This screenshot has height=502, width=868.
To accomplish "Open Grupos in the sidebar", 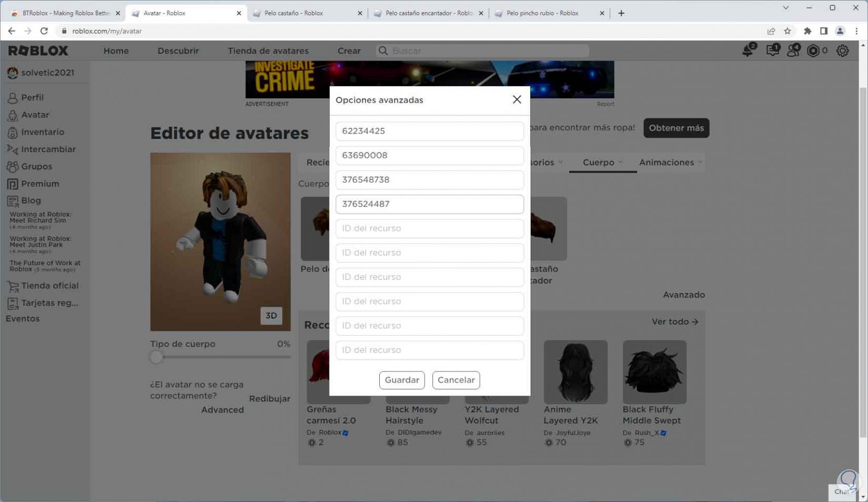I will (x=36, y=166).
